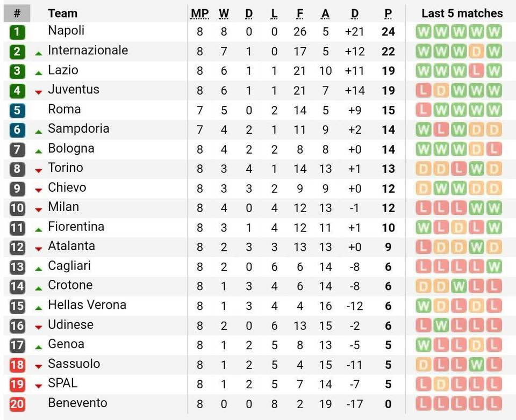Click Milan's first red L result badge

point(423,208)
